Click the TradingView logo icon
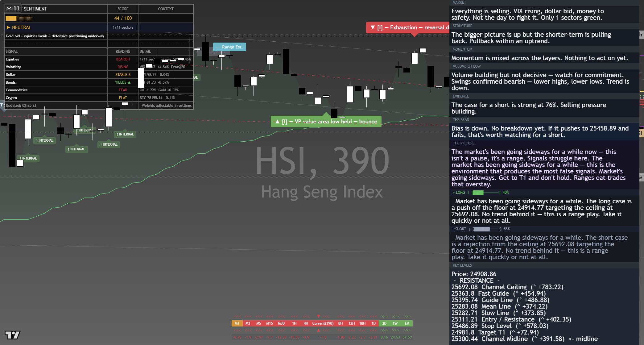The width and height of the screenshot is (644, 345). (x=12, y=335)
